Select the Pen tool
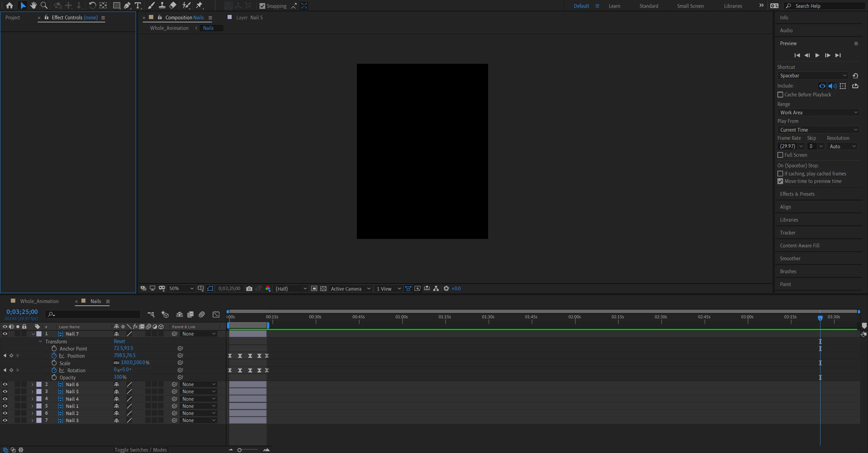This screenshot has height=453, width=868. [x=127, y=5]
